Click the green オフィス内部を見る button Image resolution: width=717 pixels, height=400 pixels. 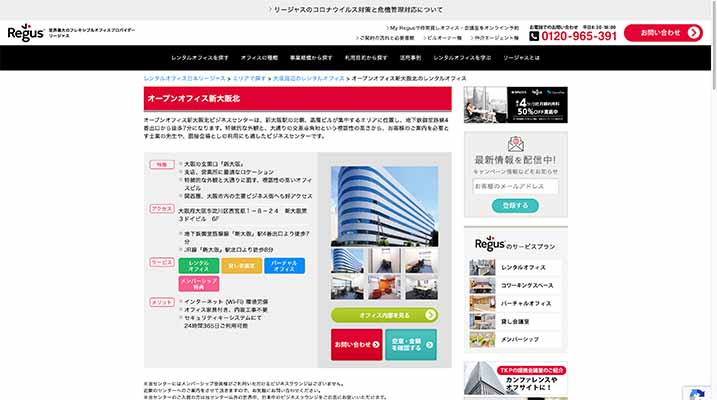(385, 315)
